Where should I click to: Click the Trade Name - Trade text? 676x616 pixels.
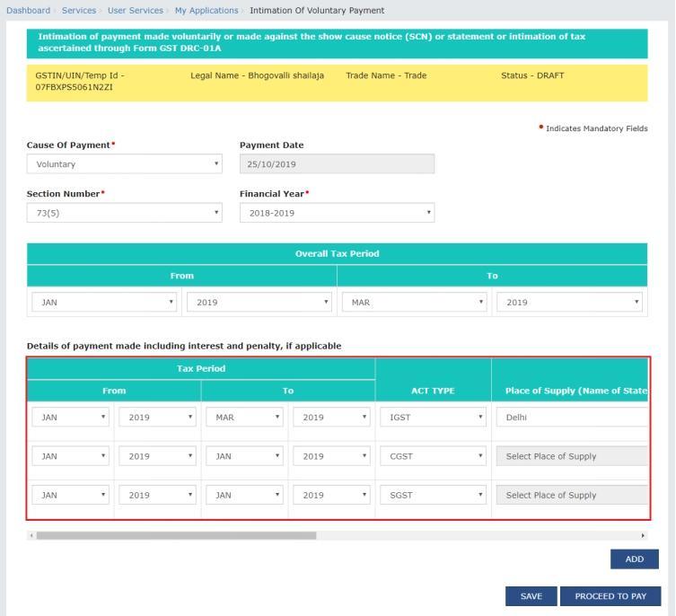386,75
